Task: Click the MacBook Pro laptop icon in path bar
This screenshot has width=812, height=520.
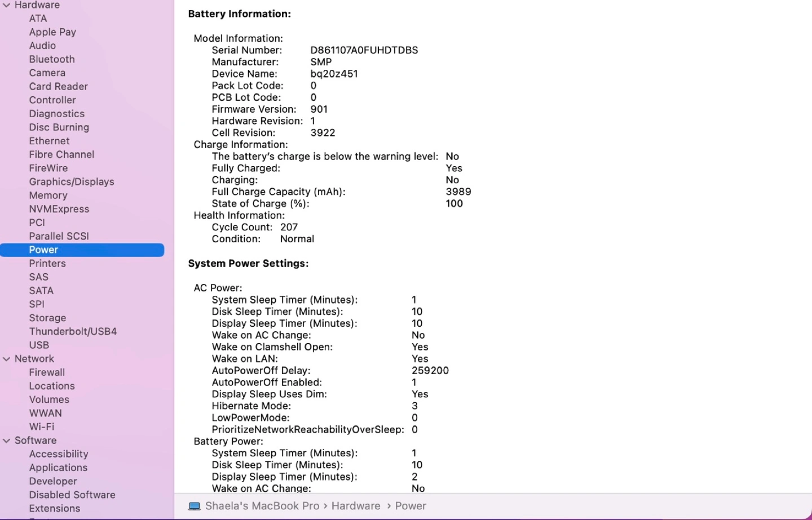Action: (x=195, y=506)
